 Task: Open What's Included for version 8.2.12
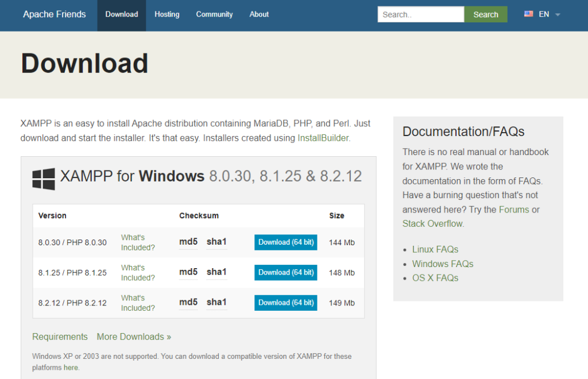138,303
